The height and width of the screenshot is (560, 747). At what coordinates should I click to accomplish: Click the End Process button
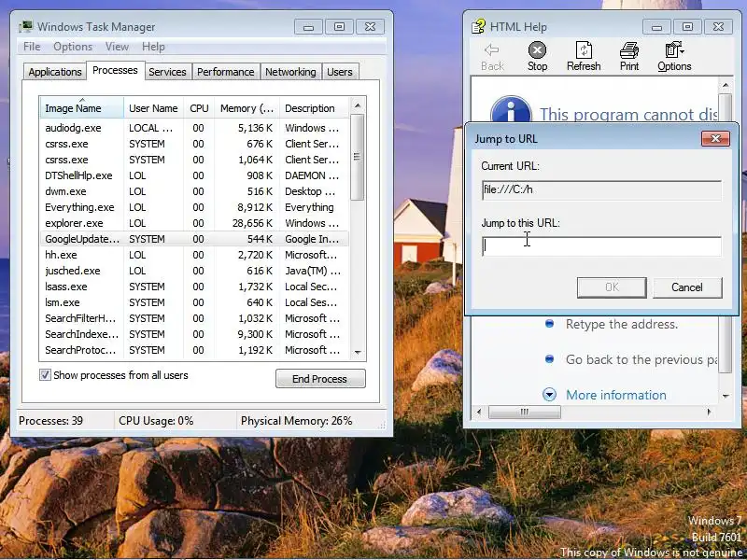click(320, 379)
